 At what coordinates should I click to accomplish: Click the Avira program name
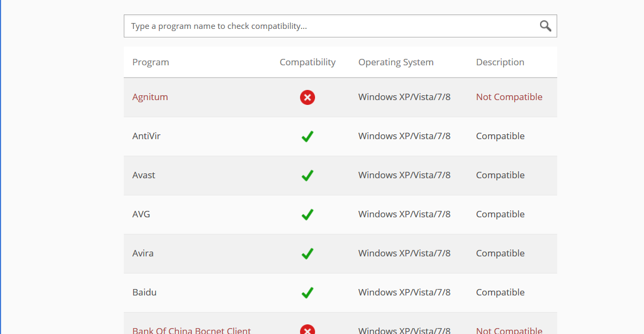[x=143, y=253]
